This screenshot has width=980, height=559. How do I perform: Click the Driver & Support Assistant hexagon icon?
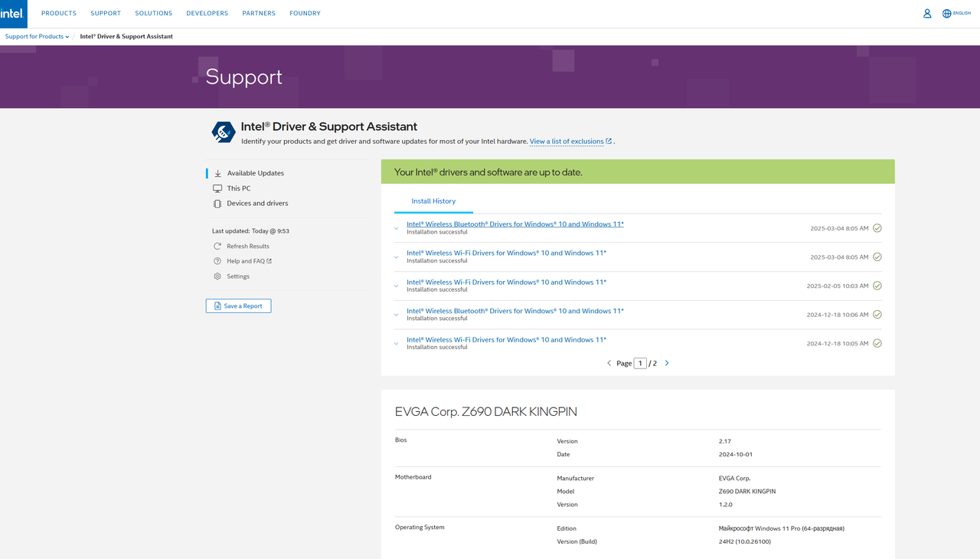click(224, 132)
